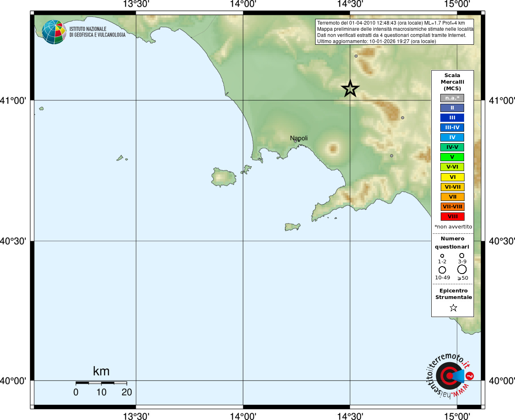Click the Epicentro Strumentale star in legend
The width and height of the screenshot is (515, 420).
click(x=453, y=308)
